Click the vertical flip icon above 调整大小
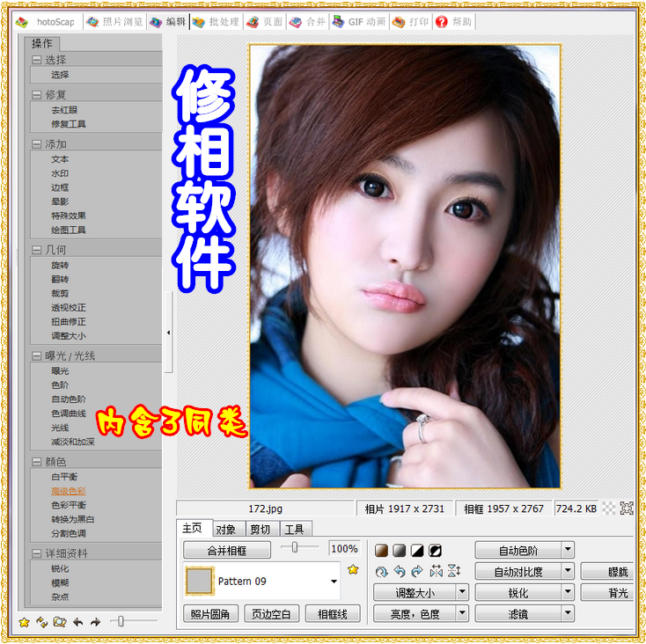Screen dimensions: 646x644 pyautogui.click(x=454, y=571)
